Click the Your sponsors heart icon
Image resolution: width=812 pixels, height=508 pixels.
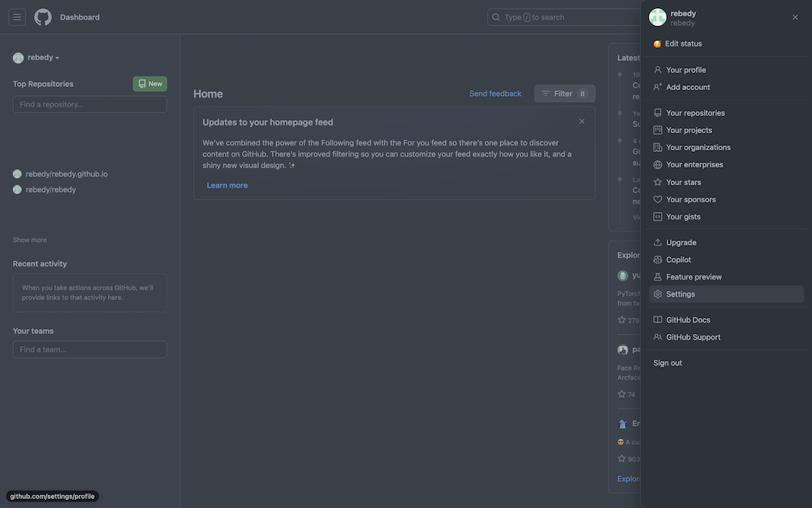pos(658,199)
